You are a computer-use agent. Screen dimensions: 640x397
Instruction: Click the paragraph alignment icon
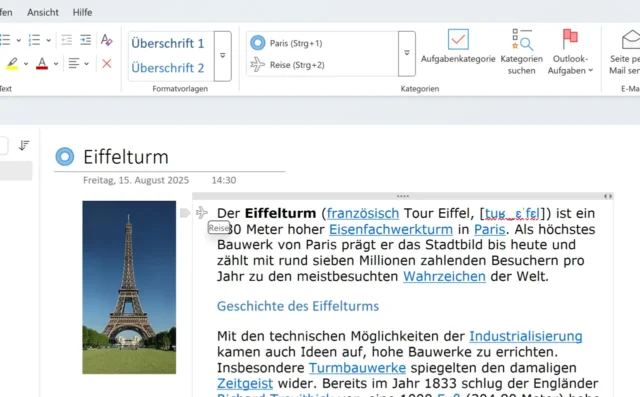[x=74, y=64]
